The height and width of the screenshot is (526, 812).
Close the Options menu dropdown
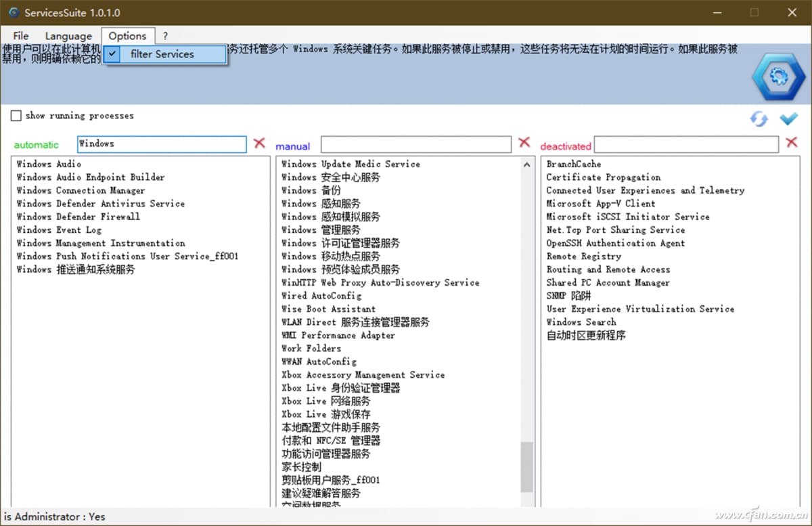[127, 36]
